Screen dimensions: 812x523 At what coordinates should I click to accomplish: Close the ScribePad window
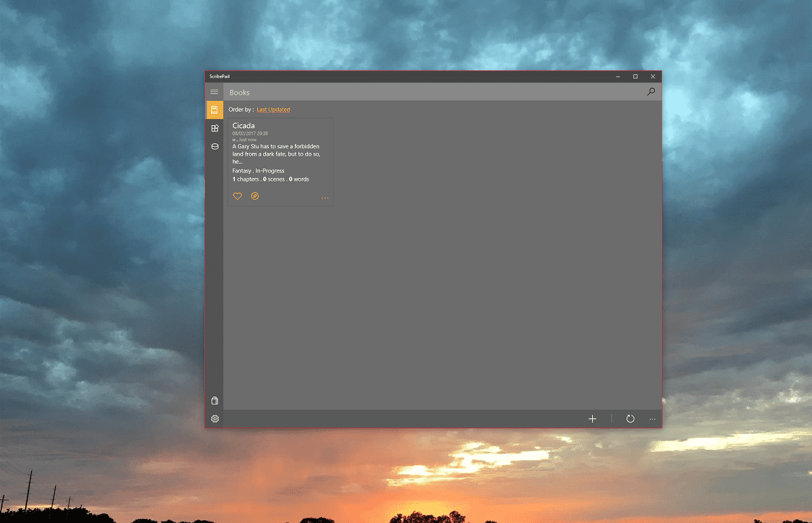(653, 76)
